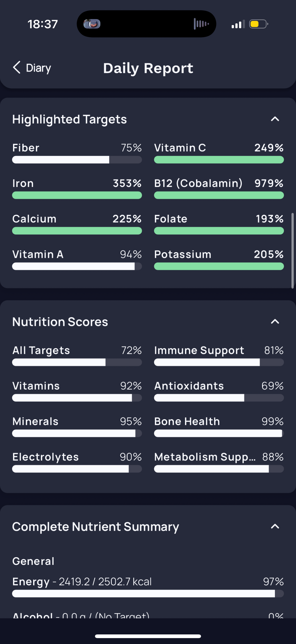Screen dimensions: 296x644
Task: Select the Immune Support score
Action: point(219,355)
